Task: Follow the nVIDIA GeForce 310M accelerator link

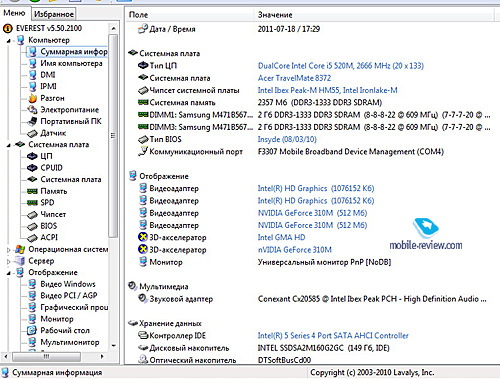Action: tap(295, 250)
